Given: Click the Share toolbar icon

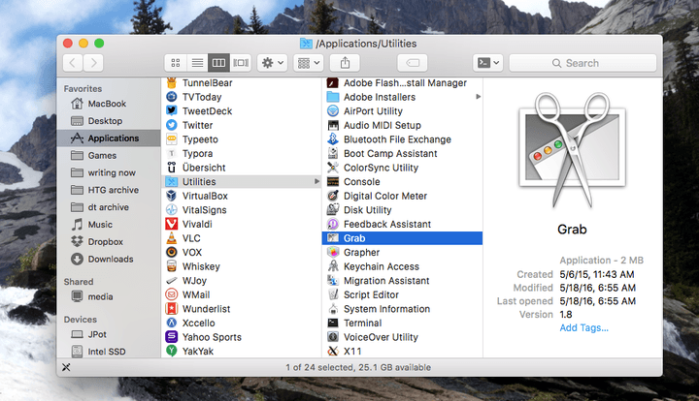Looking at the screenshot, I should tap(345, 63).
